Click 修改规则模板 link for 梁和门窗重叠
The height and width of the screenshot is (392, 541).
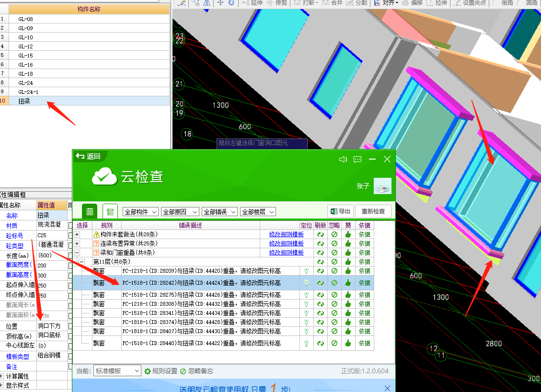[287, 253]
